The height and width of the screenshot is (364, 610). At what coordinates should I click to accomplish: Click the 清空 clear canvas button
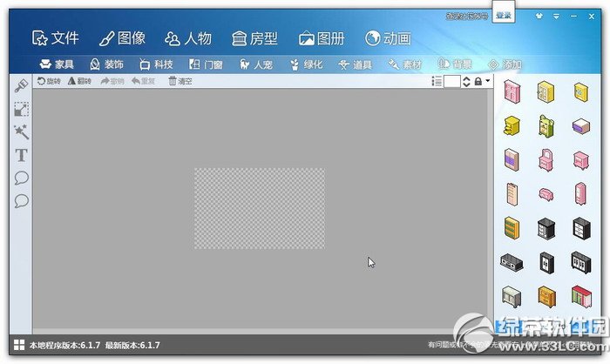(x=180, y=81)
